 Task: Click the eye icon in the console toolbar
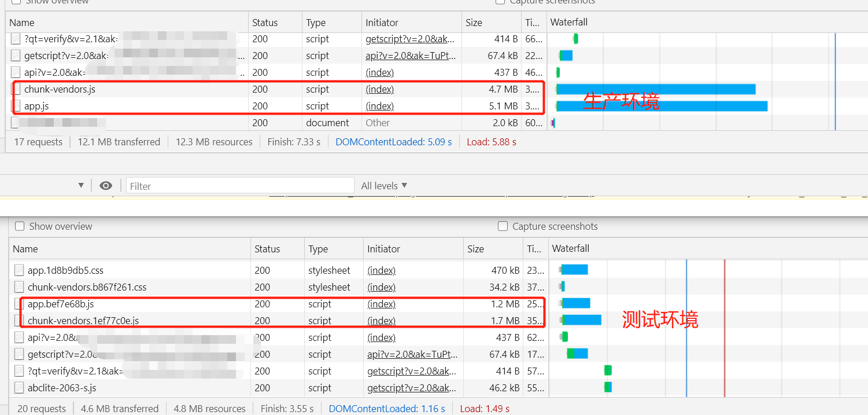click(x=105, y=185)
